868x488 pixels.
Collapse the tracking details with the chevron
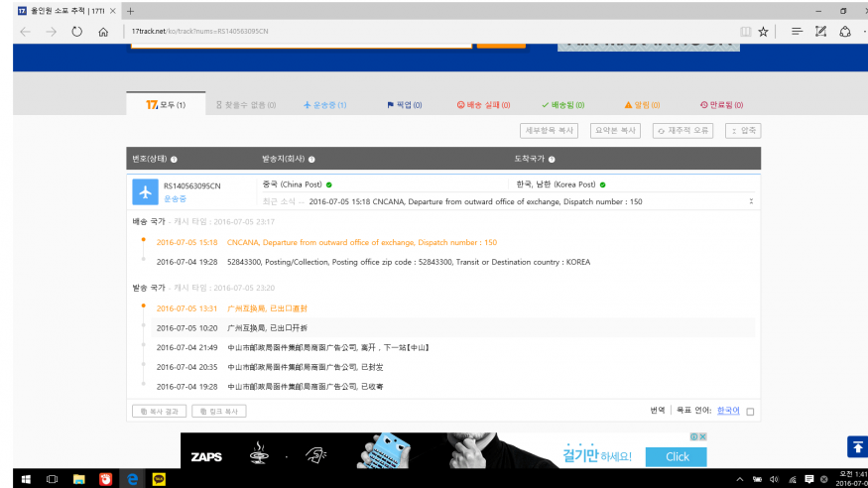[751, 201]
